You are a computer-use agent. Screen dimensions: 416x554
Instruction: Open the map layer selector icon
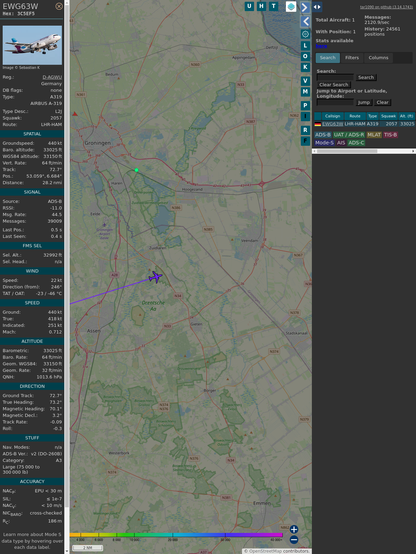(x=291, y=6)
